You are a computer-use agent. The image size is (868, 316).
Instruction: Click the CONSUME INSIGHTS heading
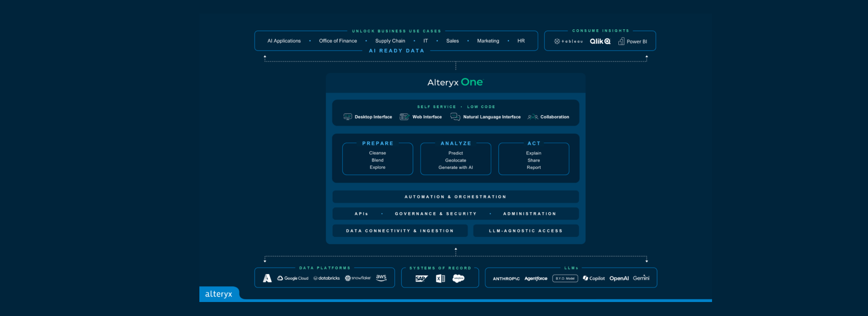(x=601, y=31)
